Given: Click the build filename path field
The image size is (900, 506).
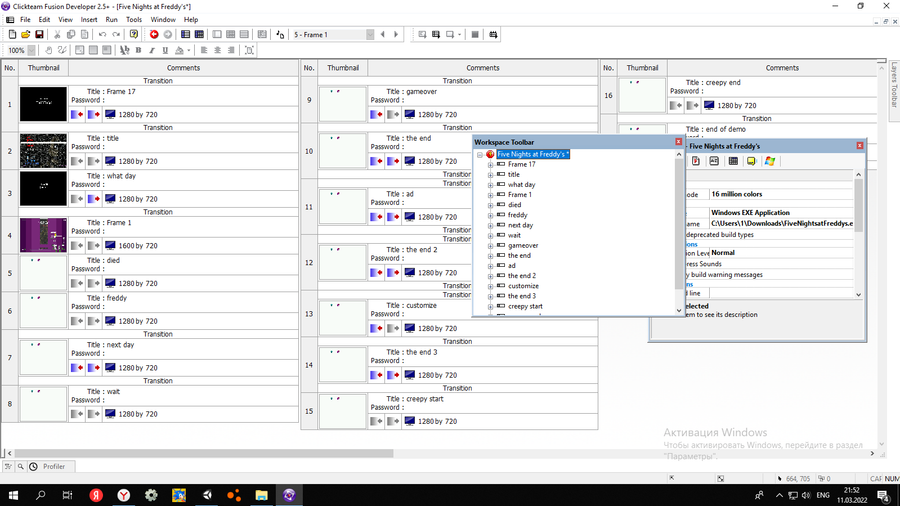Looking at the screenshot, I should coord(782,224).
